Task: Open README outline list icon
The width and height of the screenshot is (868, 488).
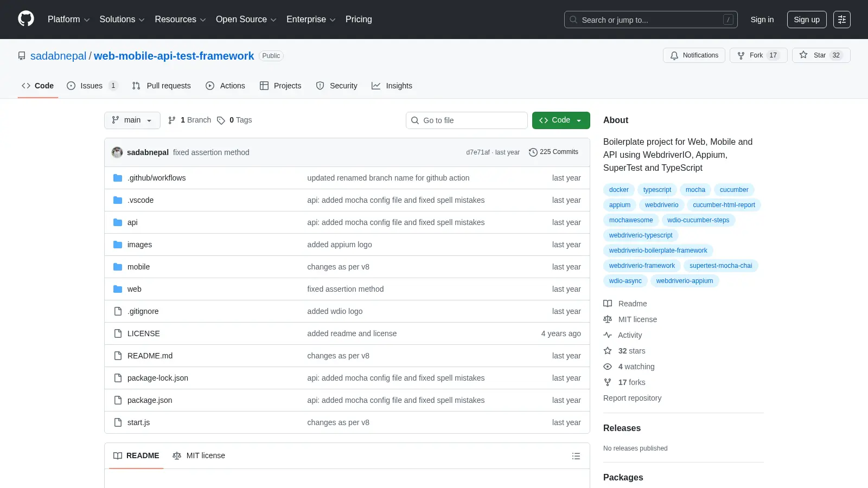Action: click(x=576, y=456)
